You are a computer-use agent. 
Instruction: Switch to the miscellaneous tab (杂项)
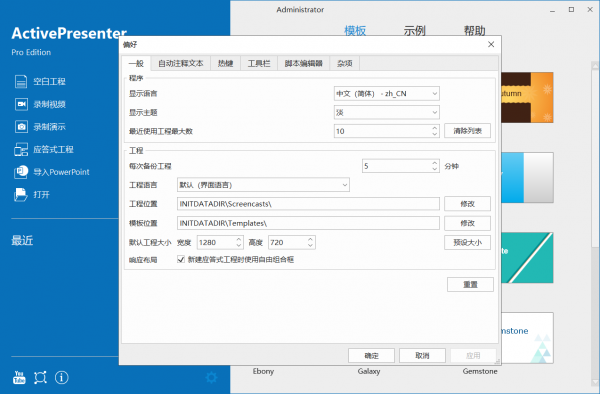[344, 63]
